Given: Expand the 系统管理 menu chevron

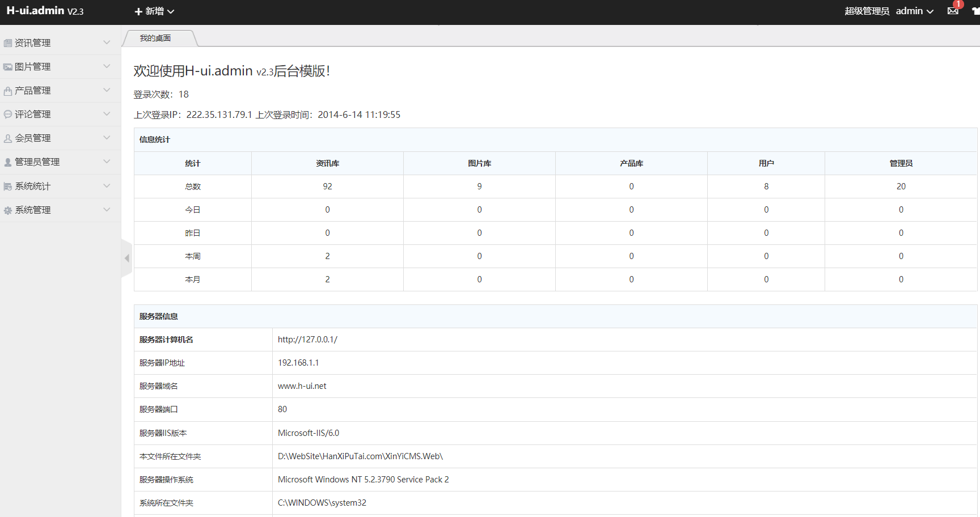Looking at the screenshot, I should pos(107,210).
